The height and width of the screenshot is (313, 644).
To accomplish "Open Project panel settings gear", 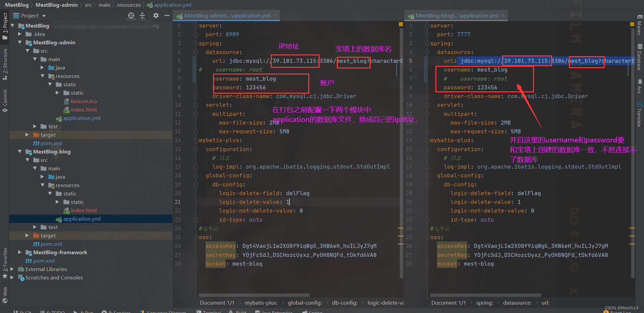I will click(156, 15).
